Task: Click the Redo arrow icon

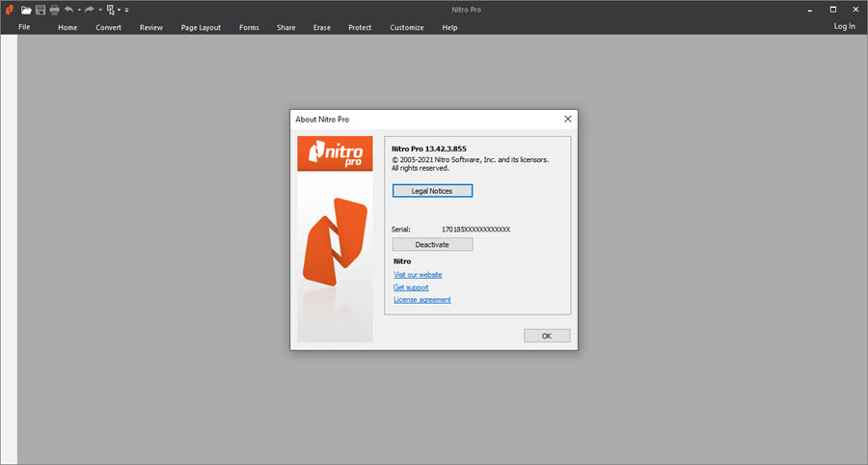Action: pos(89,10)
